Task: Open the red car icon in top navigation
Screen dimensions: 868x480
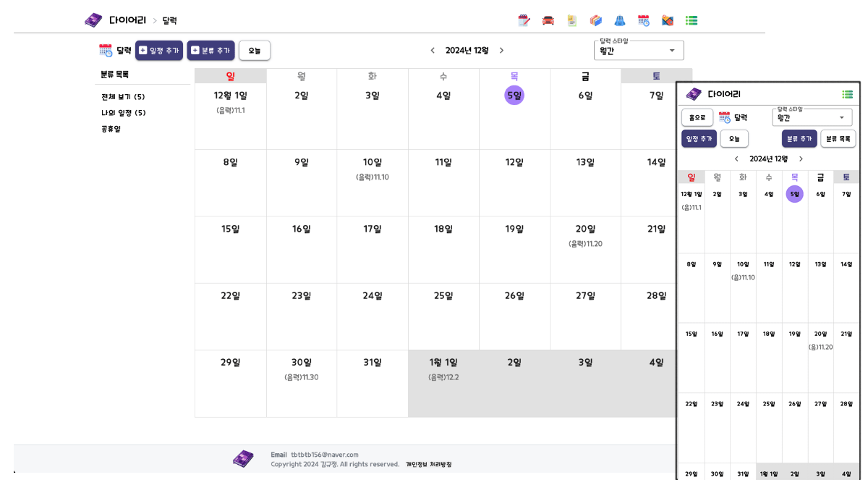Action: [x=548, y=20]
